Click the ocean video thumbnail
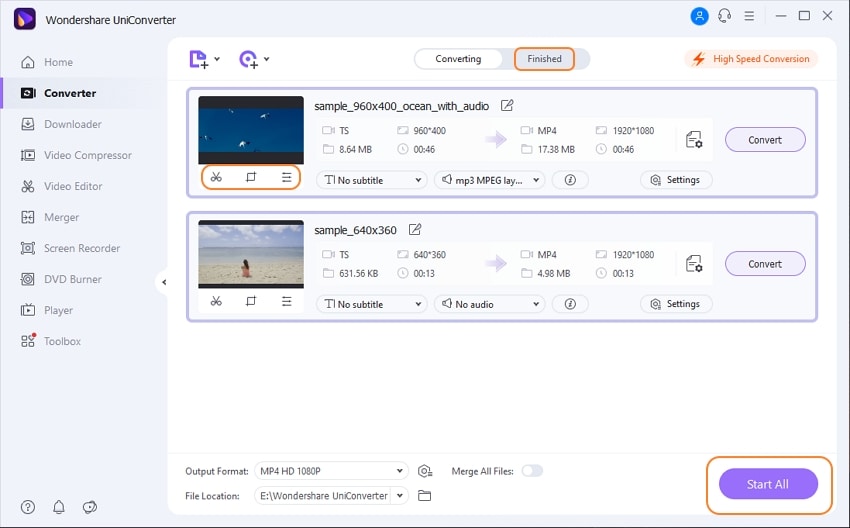The height and width of the screenshot is (528, 850). pos(251,130)
